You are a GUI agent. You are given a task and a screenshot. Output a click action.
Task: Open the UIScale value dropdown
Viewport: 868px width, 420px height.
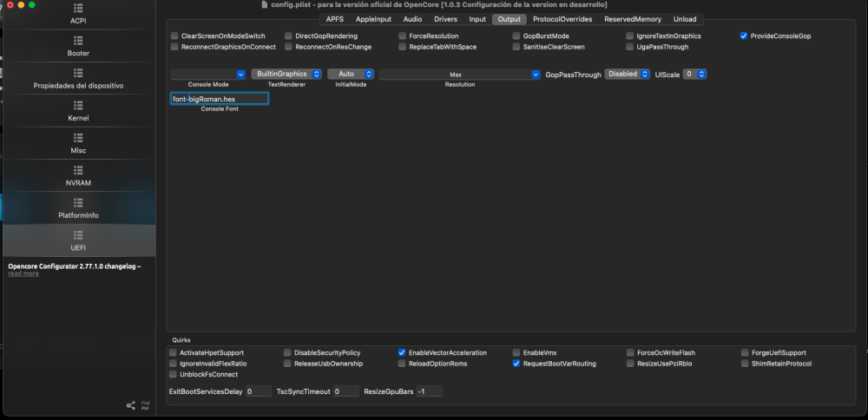pos(694,74)
